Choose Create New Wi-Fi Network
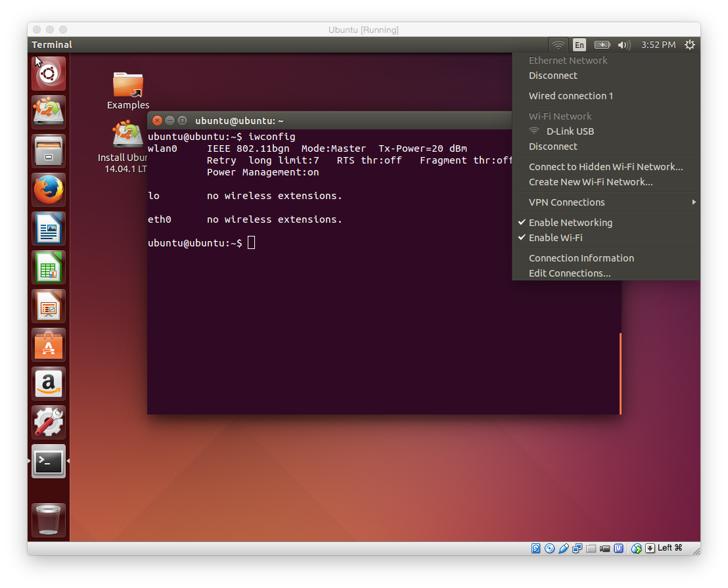 click(606, 182)
